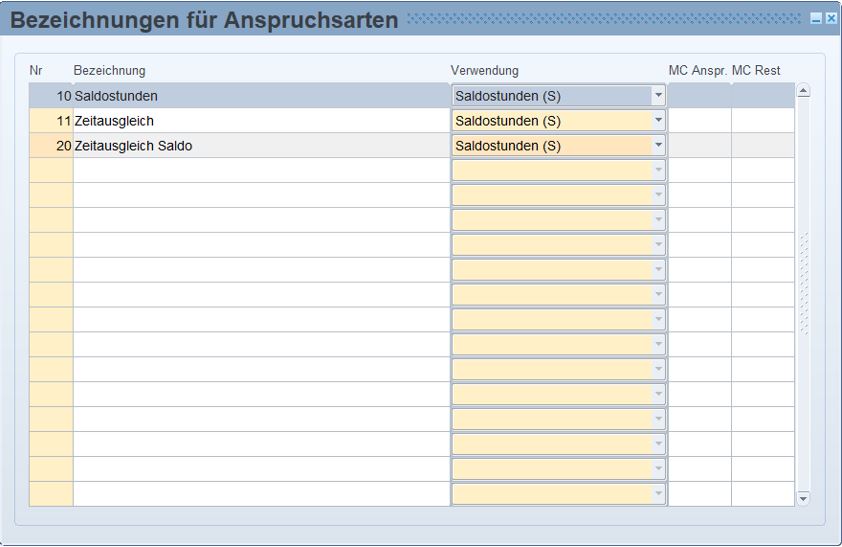
Task: Click MC Rest cell in row 11
Action: tap(762, 121)
